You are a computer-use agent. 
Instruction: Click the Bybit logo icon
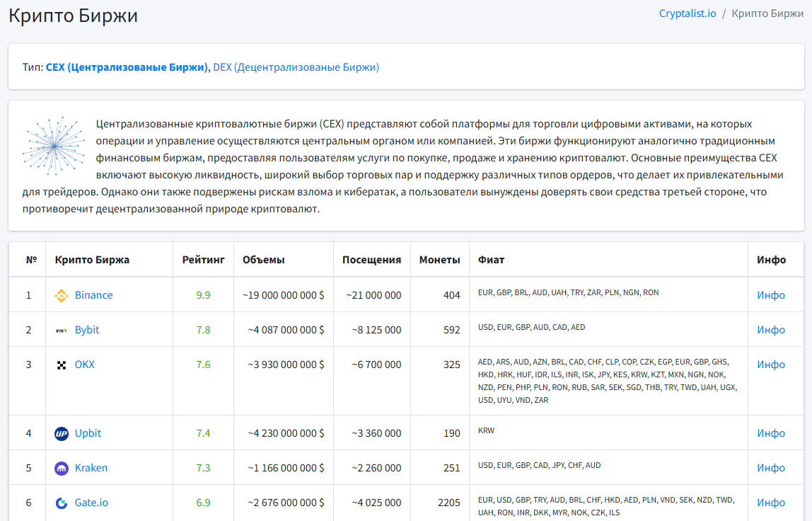(x=62, y=330)
